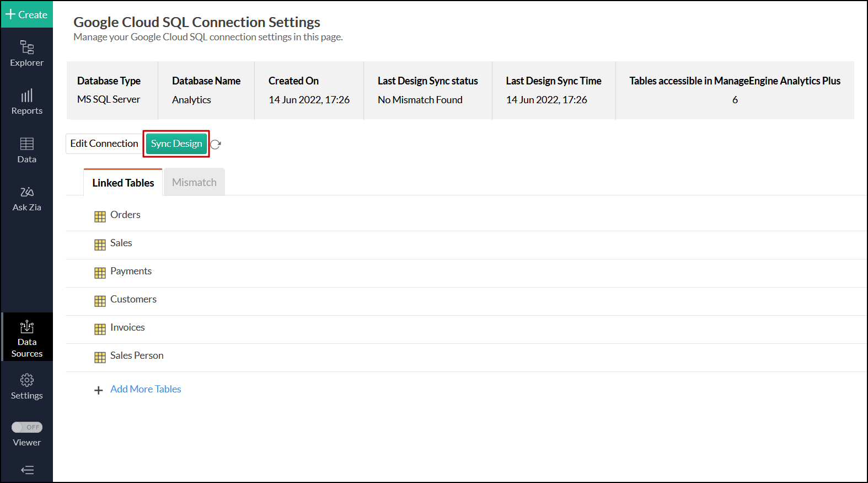The image size is (868, 483).
Task: Switch to the Mismatch tab
Action: [x=194, y=182]
